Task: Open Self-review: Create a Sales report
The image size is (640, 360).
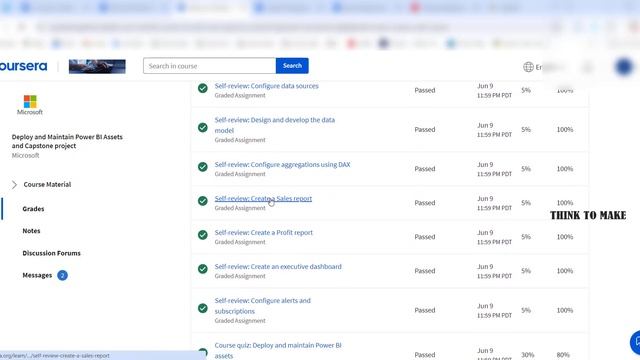Action: click(263, 198)
